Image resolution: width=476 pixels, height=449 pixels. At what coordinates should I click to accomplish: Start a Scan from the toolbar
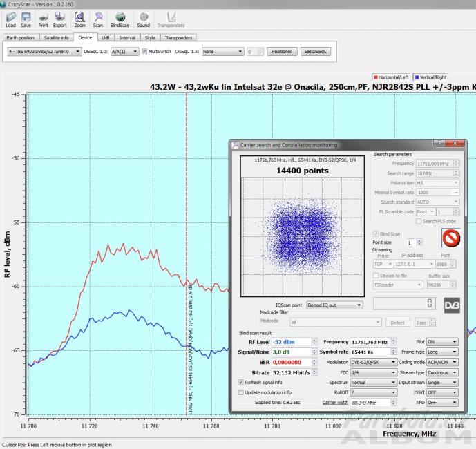98,20
